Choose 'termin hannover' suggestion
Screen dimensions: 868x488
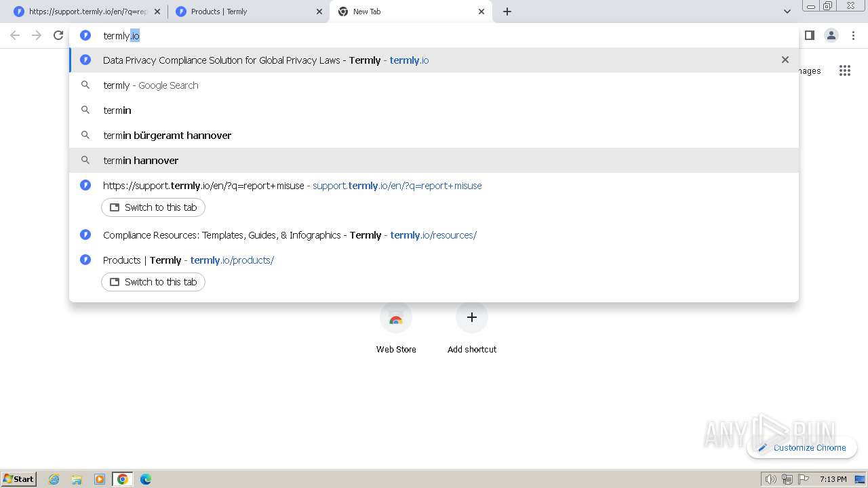pyautogui.click(x=434, y=161)
